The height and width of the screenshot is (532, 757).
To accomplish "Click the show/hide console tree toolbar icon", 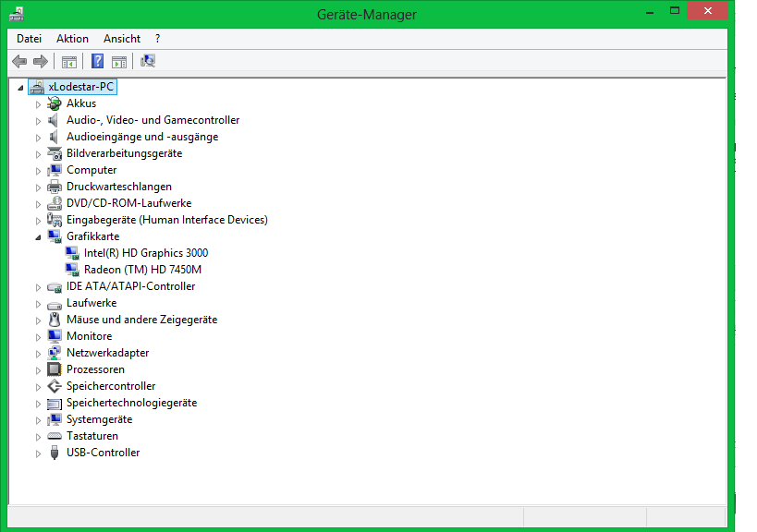I will pos(69,62).
